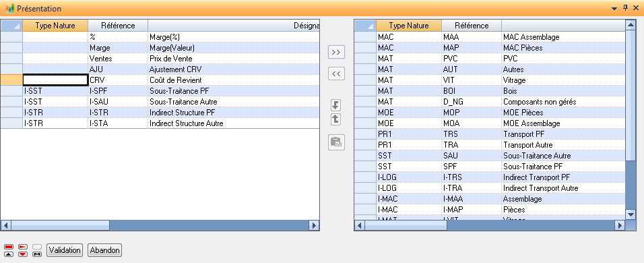The image size is (644, 263).
Task: Sort left grid by Type Nature header
Action: [x=55, y=26]
